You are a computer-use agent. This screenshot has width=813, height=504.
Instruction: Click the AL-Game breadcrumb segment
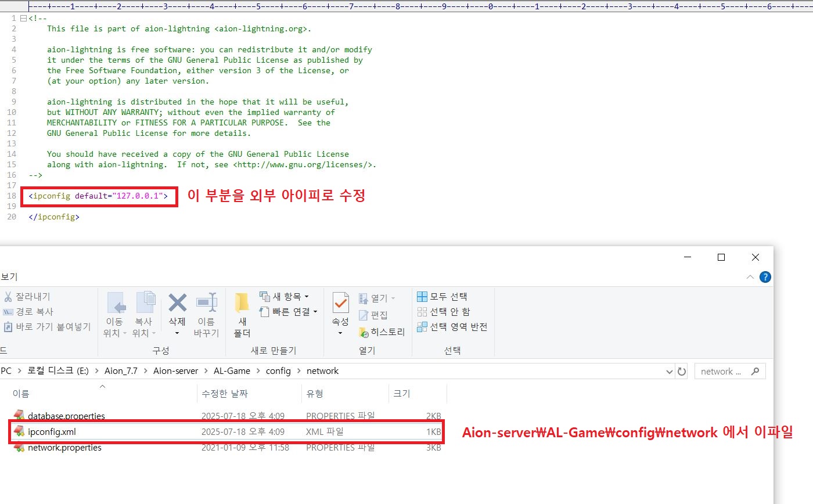pyautogui.click(x=232, y=371)
